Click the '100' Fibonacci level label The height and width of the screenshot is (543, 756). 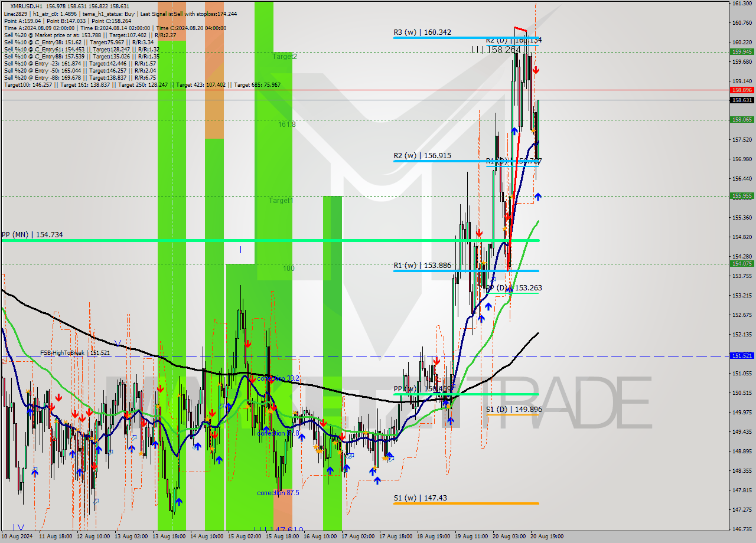288,269
